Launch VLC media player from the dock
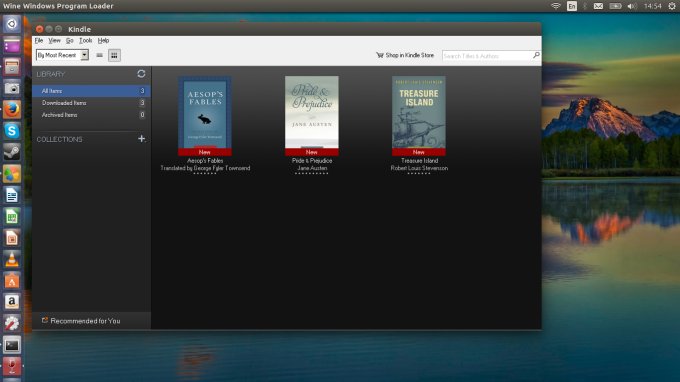The image size is (680, 382). (x=12, y=259)
